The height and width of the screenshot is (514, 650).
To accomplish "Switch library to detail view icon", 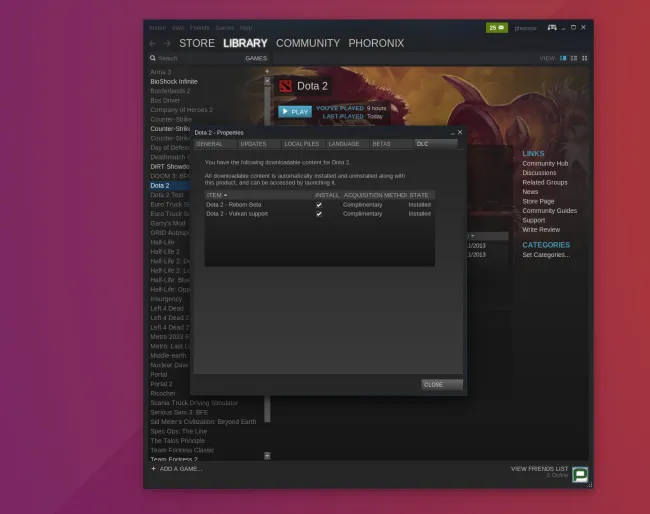I will (563, 58).
